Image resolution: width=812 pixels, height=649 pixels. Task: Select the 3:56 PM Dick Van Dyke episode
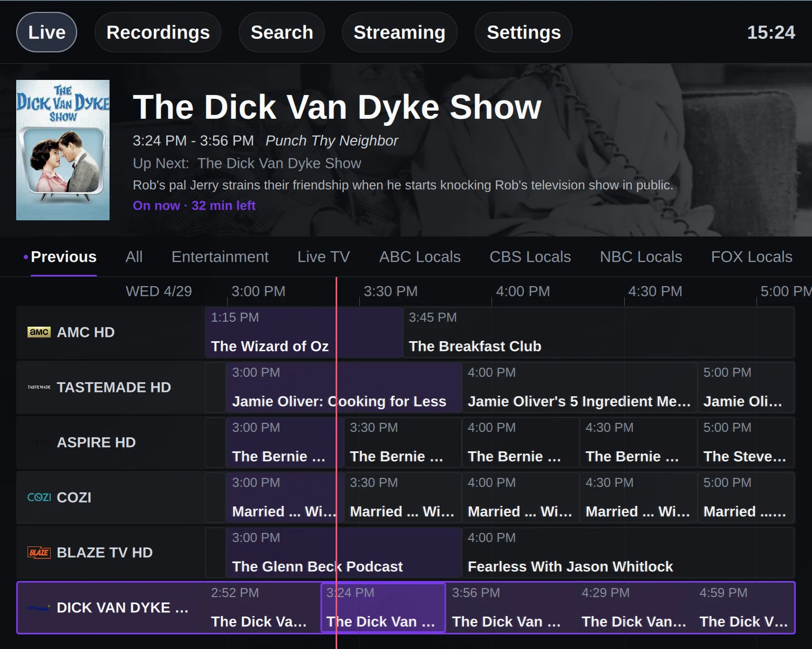tap(511, 607)
